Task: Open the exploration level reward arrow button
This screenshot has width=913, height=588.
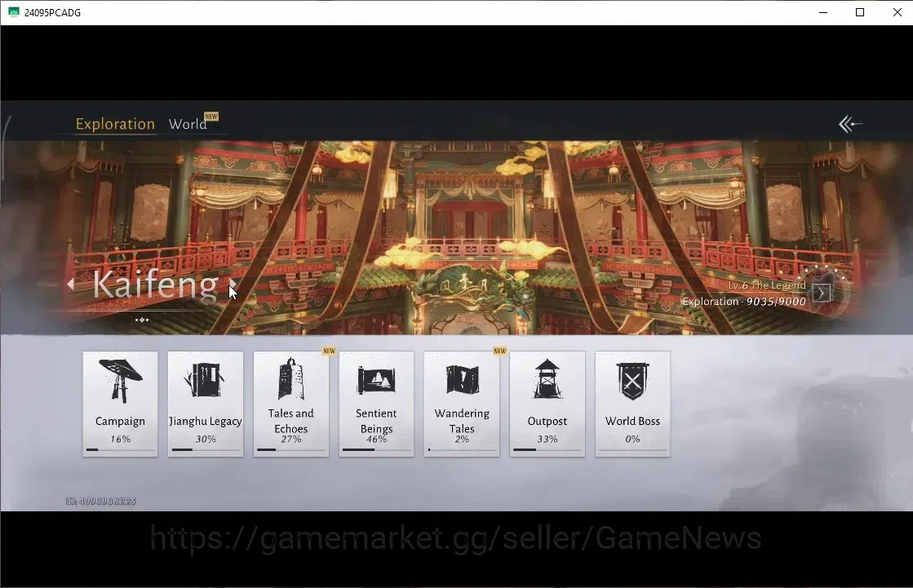Action: pyautogui.click(x=822, y=293)
